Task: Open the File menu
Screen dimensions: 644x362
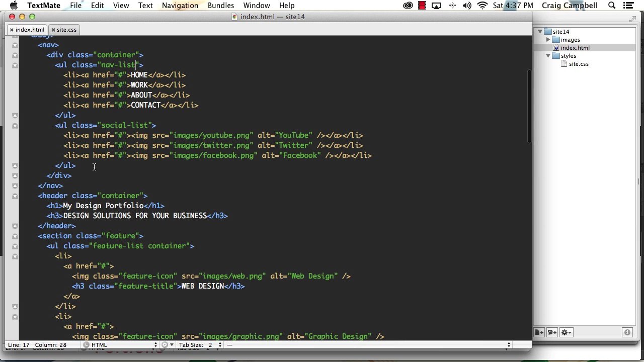Action: point(75,6)
